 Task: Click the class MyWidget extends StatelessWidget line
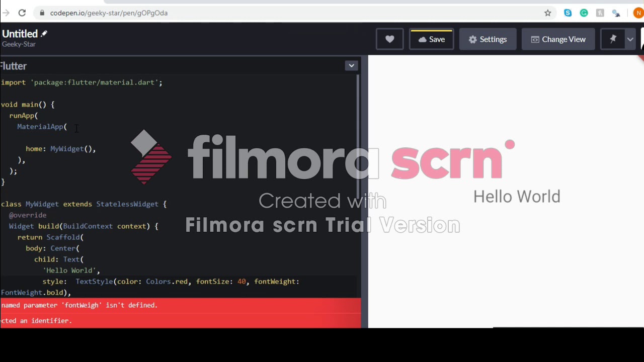(x=84, y=204)
